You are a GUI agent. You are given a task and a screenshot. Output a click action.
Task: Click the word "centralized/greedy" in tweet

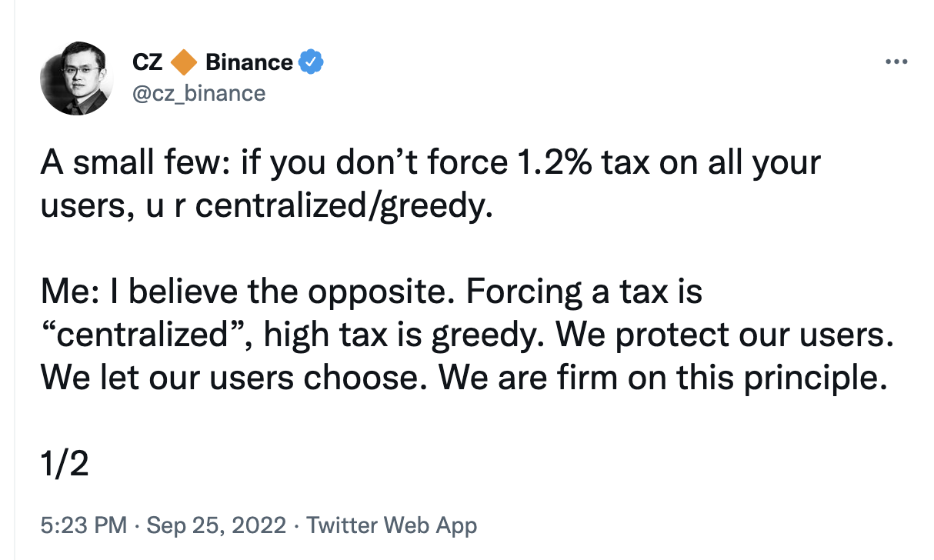click(344, 208)
